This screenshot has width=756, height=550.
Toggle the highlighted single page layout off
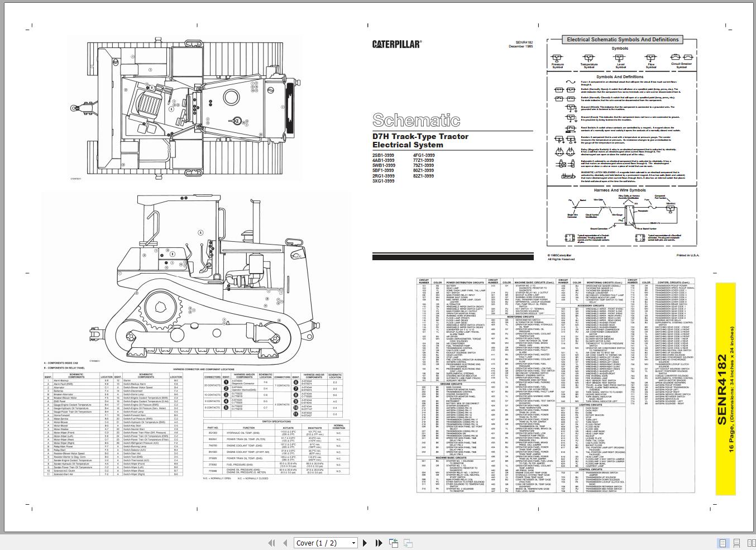point(722,543)
